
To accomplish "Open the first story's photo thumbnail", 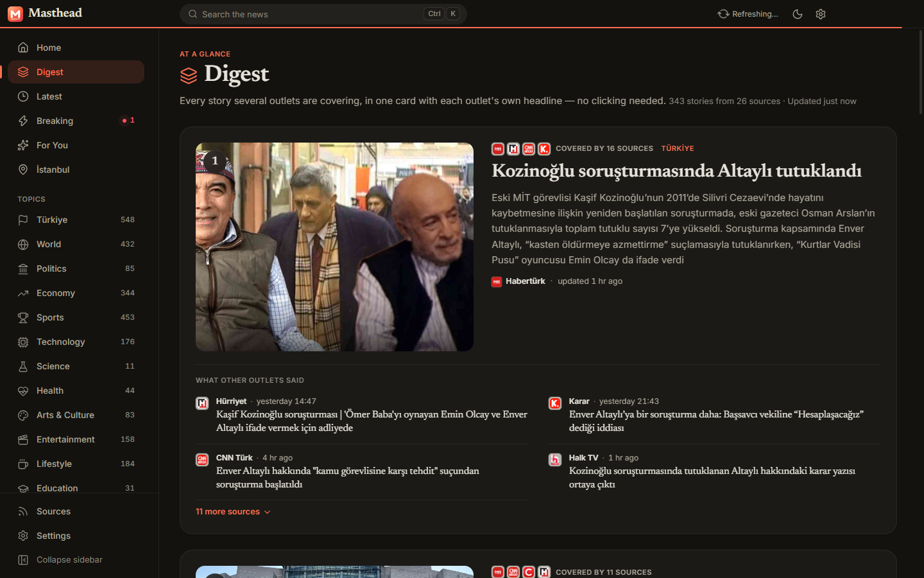I will coord(334,247).
